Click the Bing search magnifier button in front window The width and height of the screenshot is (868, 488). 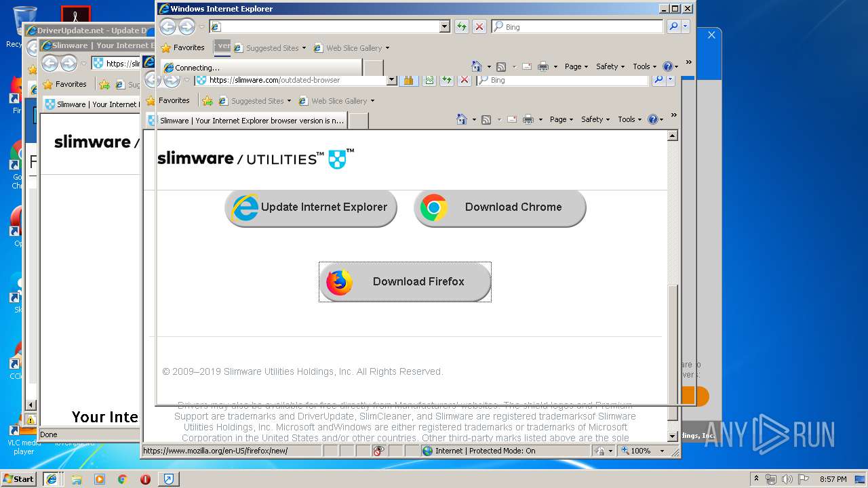pyautogui.click(x=673, y=26)
